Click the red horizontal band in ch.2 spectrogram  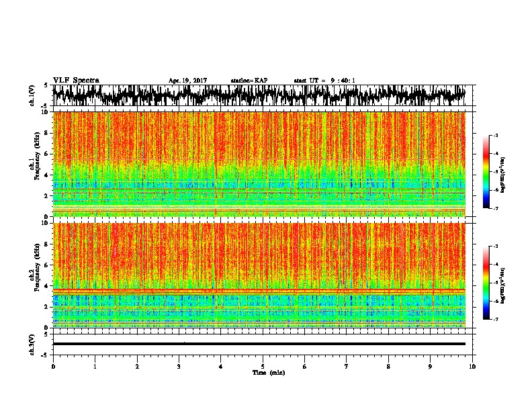pyautogui.click(x=259, y=291)
